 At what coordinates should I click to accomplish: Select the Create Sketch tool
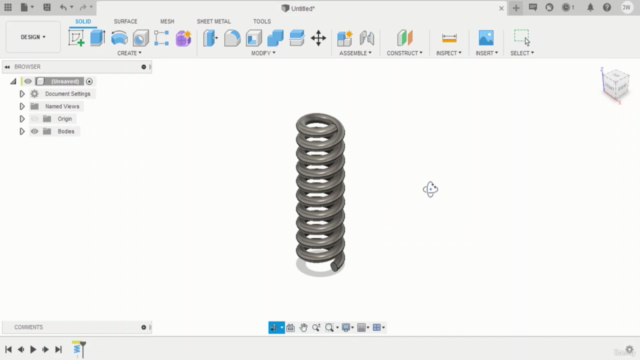(76, 38)
